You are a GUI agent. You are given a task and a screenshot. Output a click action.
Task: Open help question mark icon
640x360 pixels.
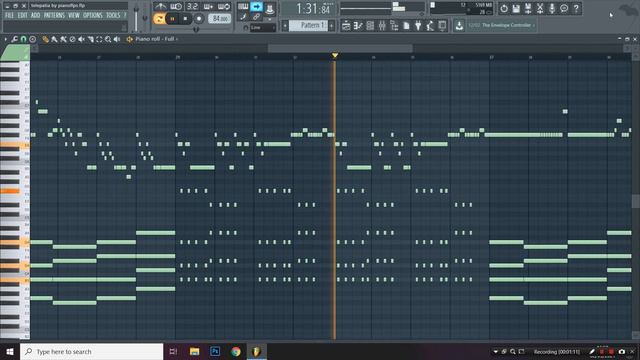(x=576, y=9)
